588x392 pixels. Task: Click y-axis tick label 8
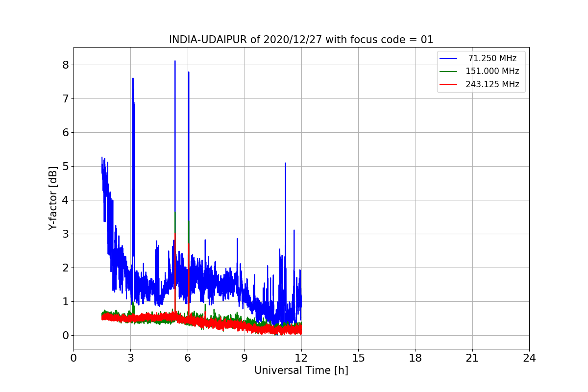click(66, 65)
